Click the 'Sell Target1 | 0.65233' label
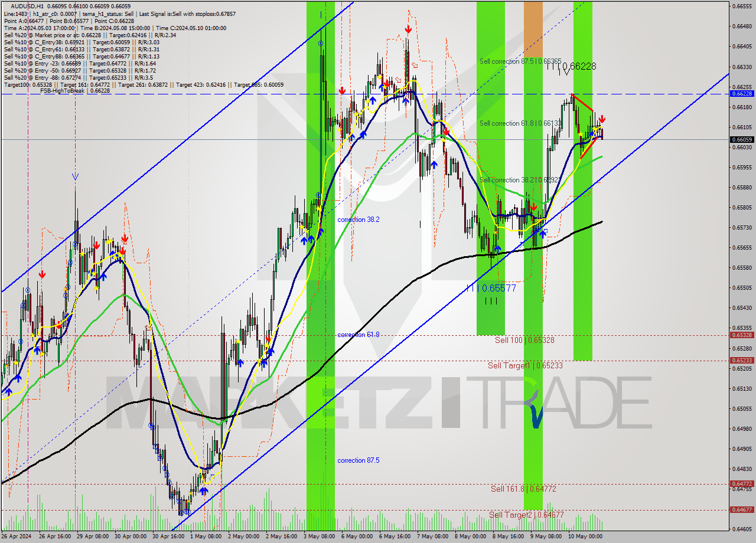The image size is (756, 543). [x=525, y=366]
